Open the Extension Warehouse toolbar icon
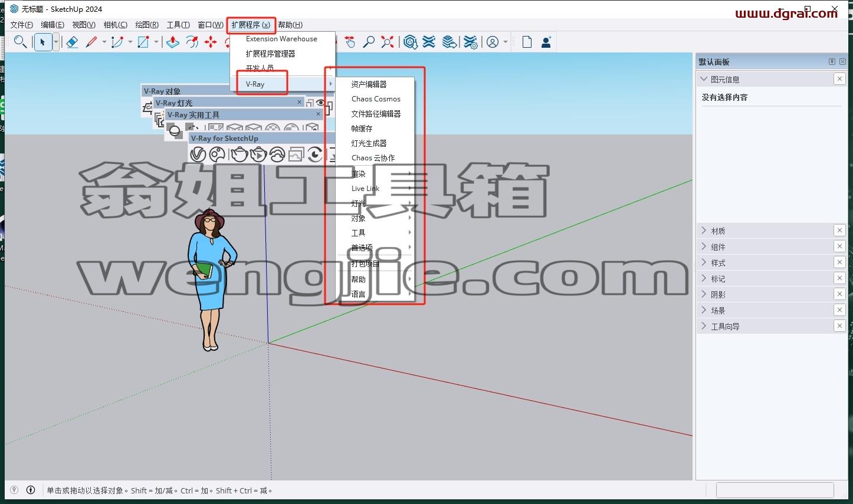The width and height of the screenshot is (853, 504). tap(429, 42)
